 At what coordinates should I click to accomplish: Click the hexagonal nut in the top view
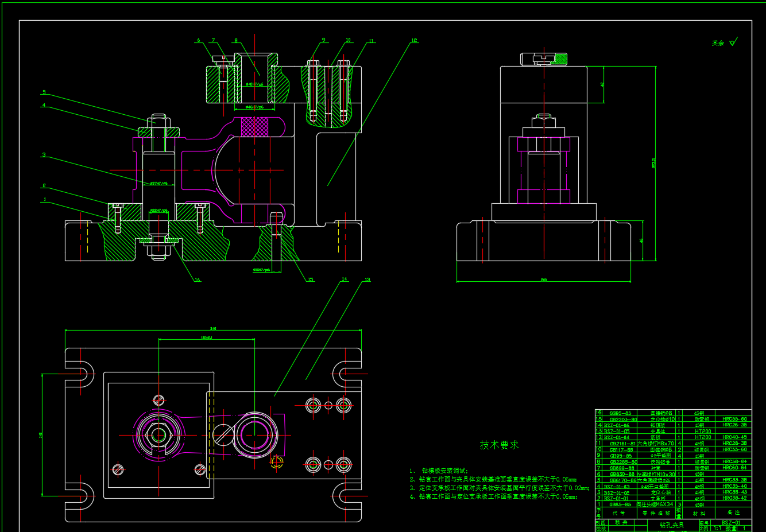159,435
